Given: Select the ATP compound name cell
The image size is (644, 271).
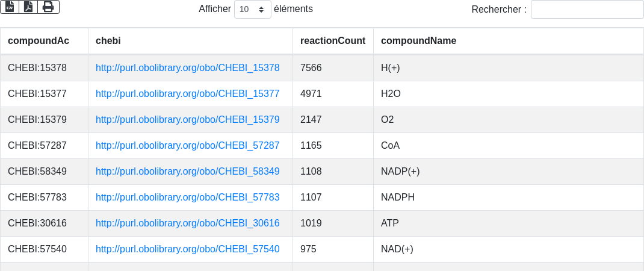Looking at the screenshot, I should (390, 223).
